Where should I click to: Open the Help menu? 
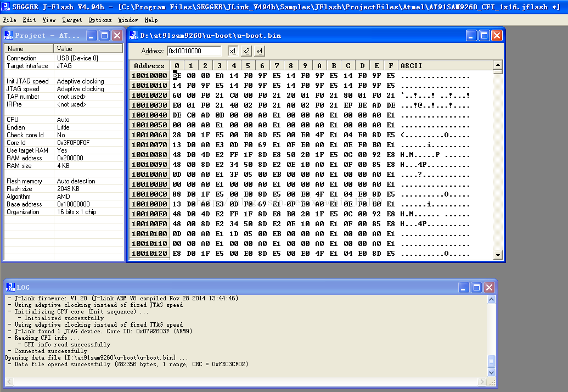pyautogui.click(x=151, y=20)
